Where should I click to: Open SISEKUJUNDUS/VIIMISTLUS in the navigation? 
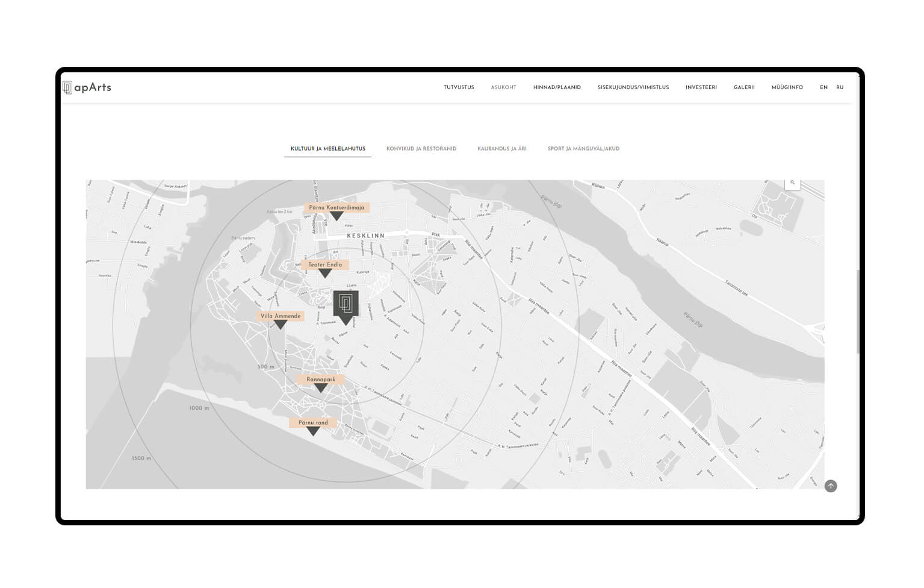point(633,87)
